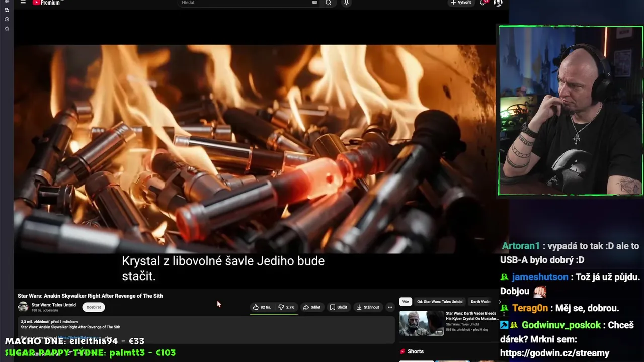Image resolution: width=644 pixels, height=362 pixels.
Task: Open the YouTube hamburger guide menu
Action: (x=23, y=3)
